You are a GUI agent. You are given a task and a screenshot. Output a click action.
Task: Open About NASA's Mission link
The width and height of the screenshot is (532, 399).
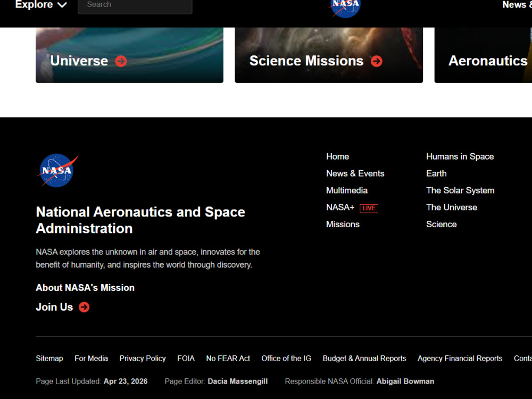coord(85,288)
